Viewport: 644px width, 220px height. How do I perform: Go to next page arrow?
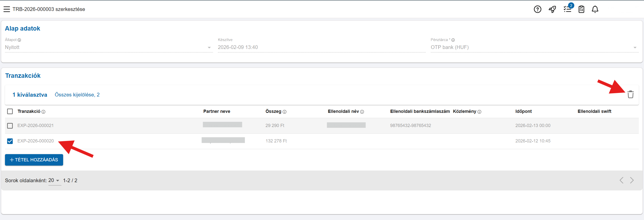632,180
